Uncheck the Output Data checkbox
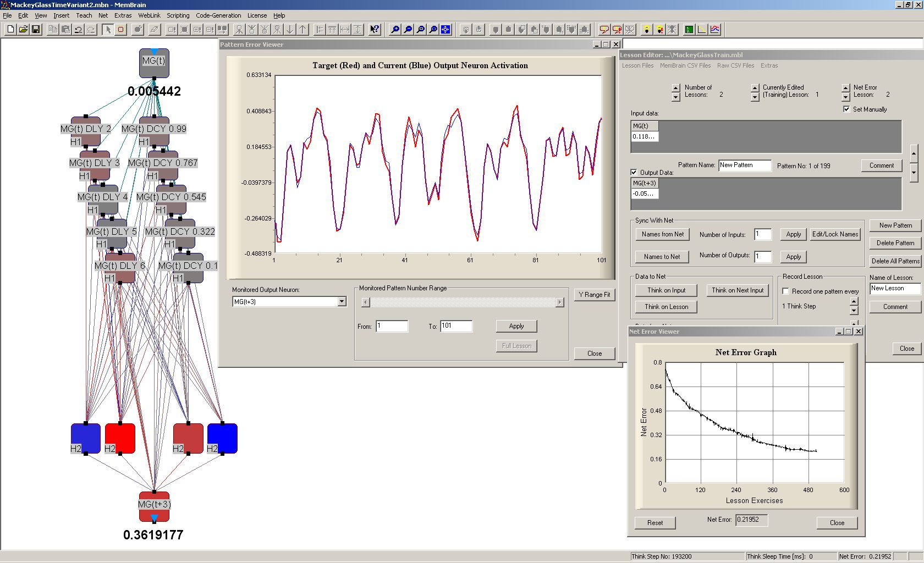924x563 pixels. 634,172
